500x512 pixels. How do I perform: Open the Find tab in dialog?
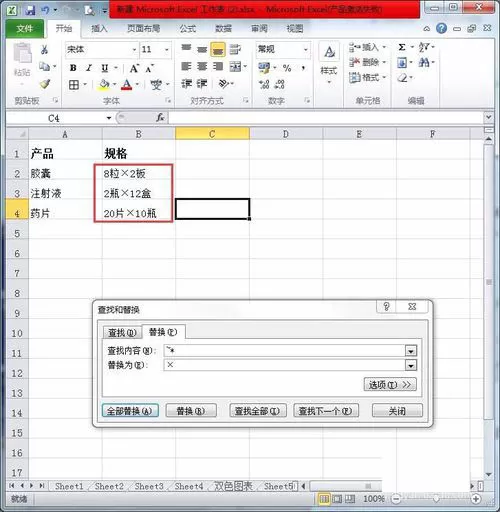point(122,333)
